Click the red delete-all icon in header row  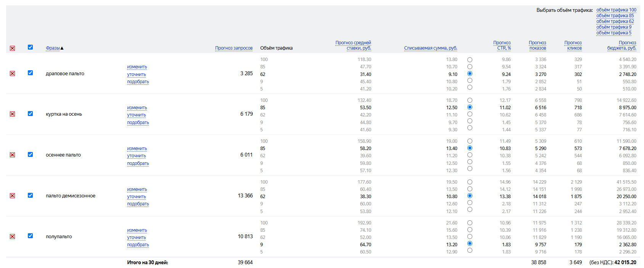click(12, 48)
